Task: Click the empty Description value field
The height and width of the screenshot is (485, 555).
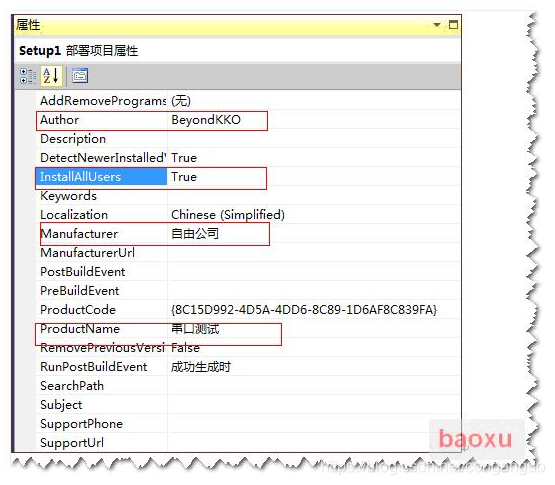Action: [x=314, y=139]
